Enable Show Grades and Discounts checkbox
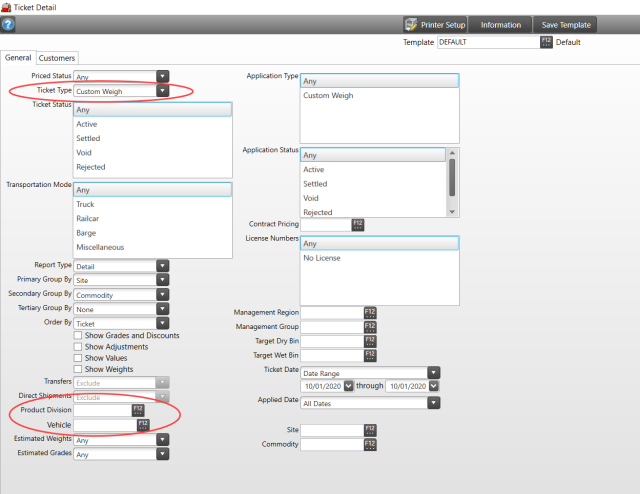The width and height of the screenshot is (640, 494). pyautogui.click(x=78, y=335)
